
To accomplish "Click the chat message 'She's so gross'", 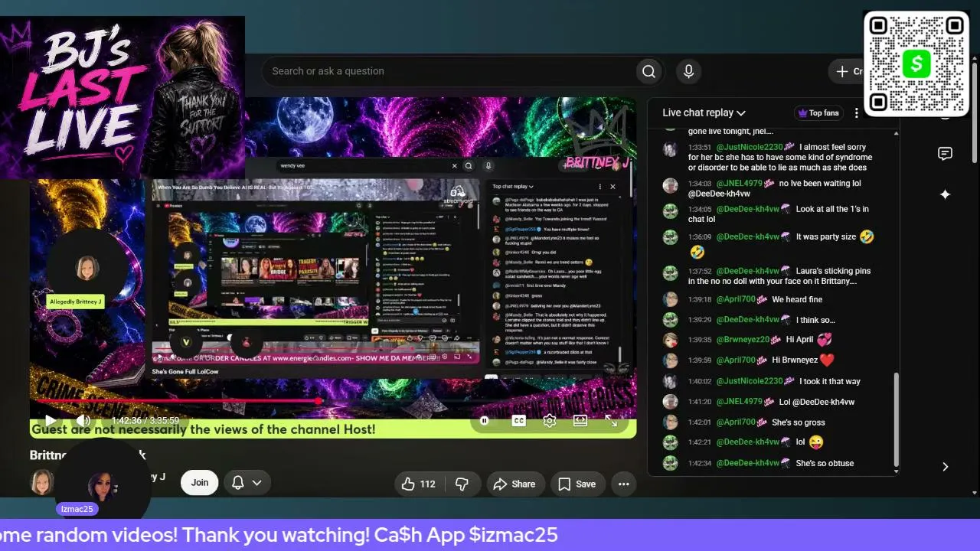I will click(x=799, y=422).
